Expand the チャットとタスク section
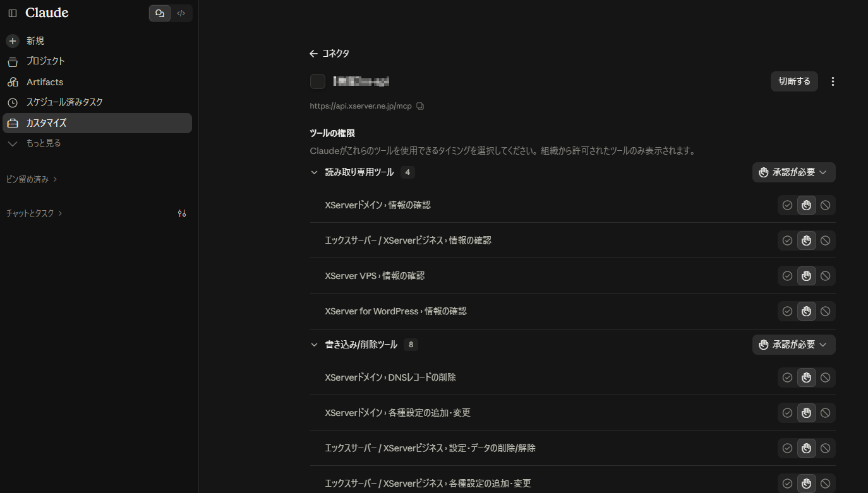 34,213
